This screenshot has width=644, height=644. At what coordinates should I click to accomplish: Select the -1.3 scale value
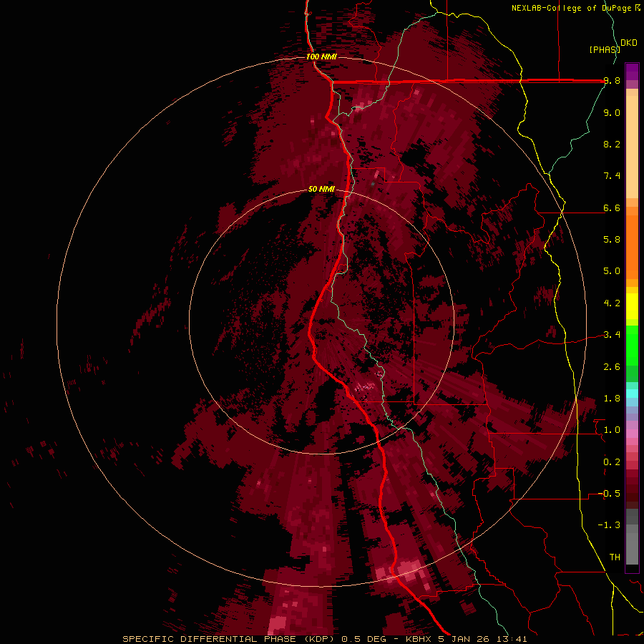pos(609,525)
